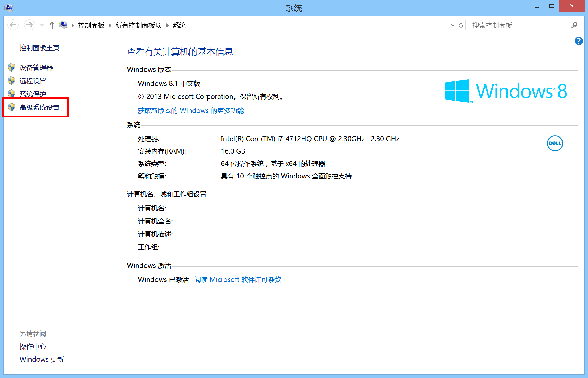The height and width of the screenshot is (378, 588).
Task: Click the 查看有关计算机的基本信息 heading
Action: (180, 52)
